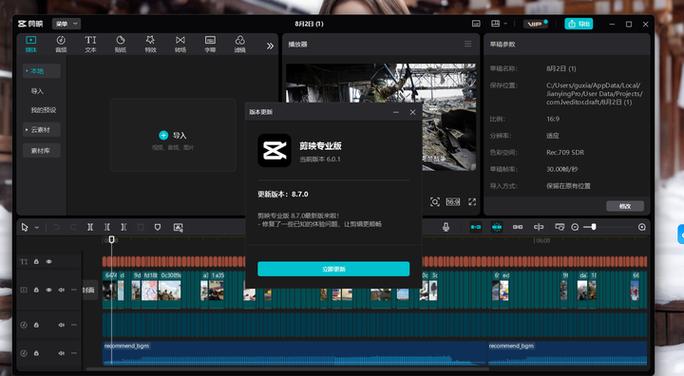
Task: Hide the text track with eye icon
Action: tap(49, 262)
